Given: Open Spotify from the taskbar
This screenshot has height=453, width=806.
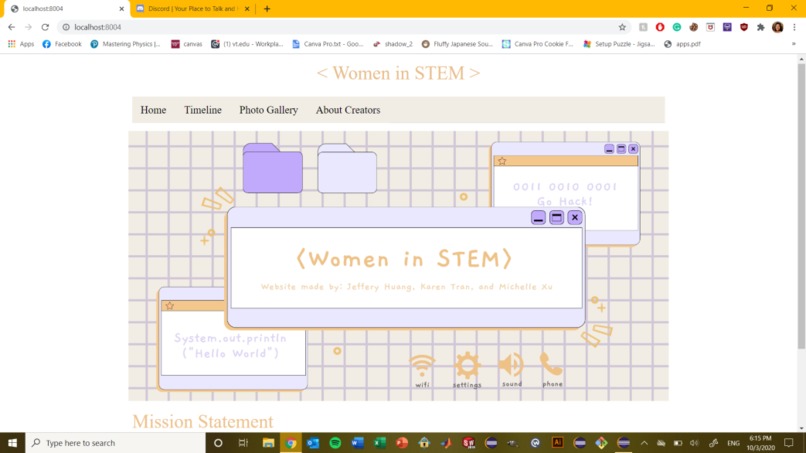Looking at the screenshot, I should point(335,443).
